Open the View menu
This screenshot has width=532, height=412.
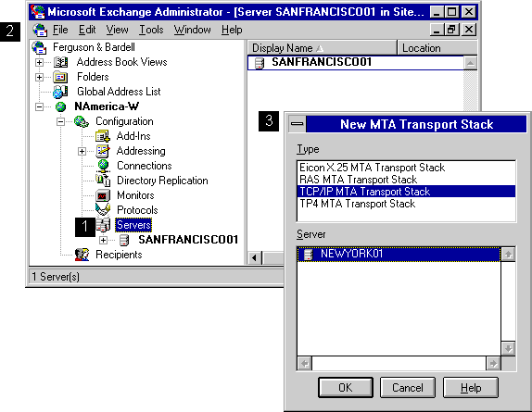pos(117,30)
